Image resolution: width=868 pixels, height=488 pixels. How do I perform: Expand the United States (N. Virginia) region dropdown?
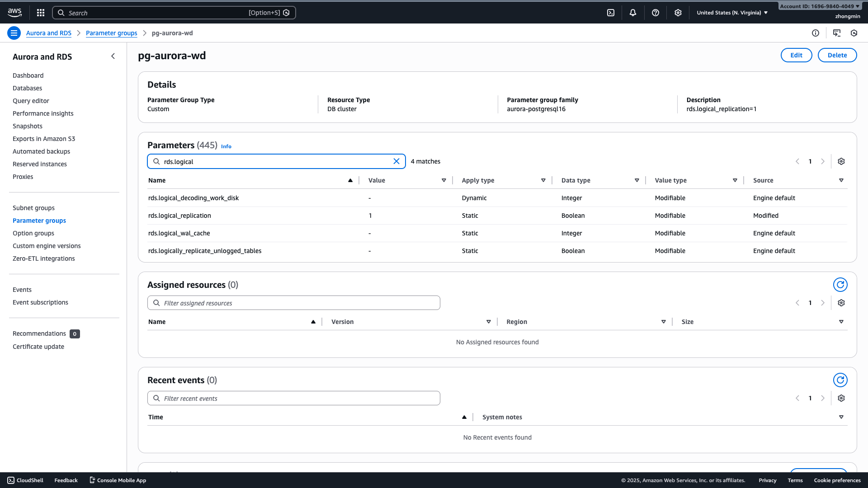[x=732, y=13]
